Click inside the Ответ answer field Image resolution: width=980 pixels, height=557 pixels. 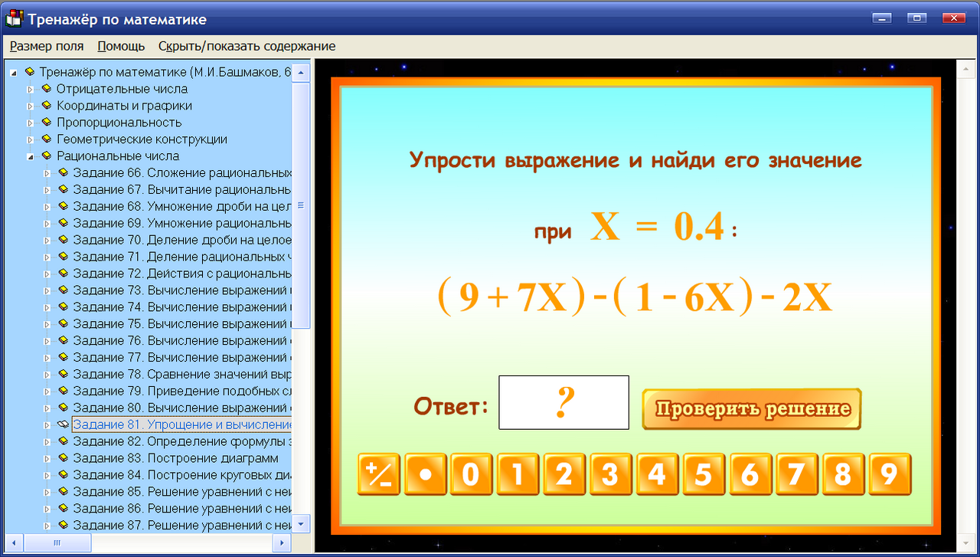[563, 401]
